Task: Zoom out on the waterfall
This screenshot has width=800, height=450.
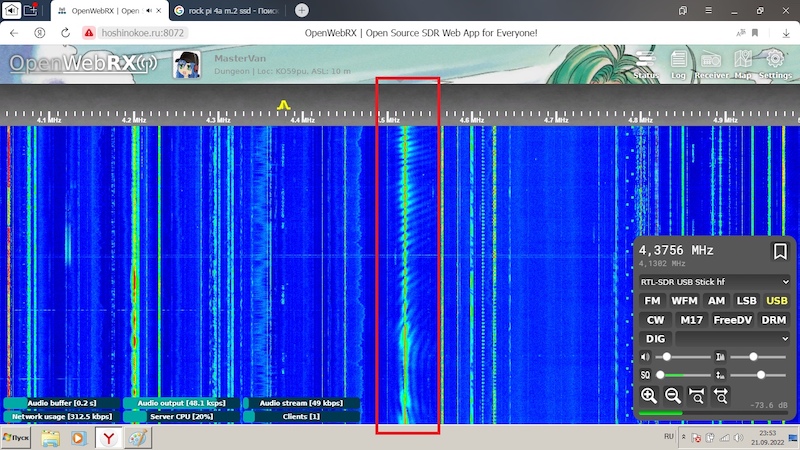Action: 673,395
